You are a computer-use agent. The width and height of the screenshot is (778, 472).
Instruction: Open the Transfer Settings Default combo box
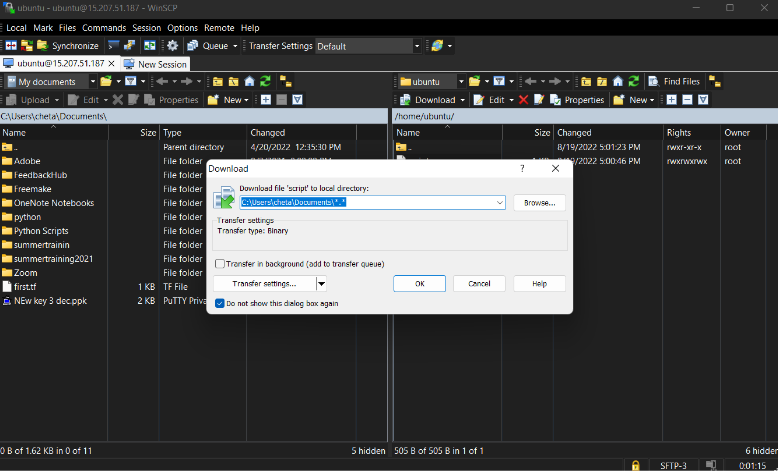click(x=368, y=46)
